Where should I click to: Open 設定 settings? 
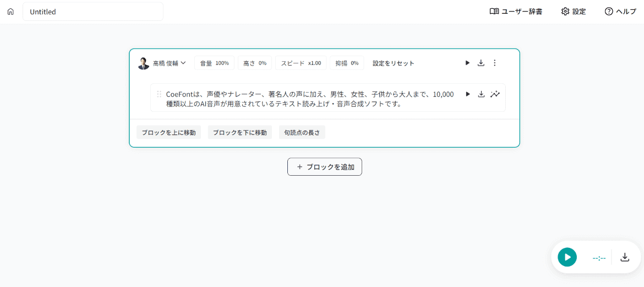click(x=573, y=12)
